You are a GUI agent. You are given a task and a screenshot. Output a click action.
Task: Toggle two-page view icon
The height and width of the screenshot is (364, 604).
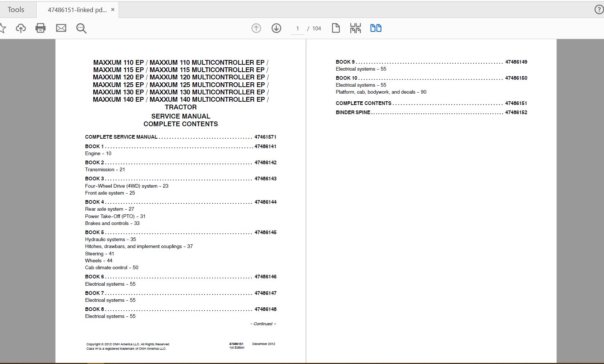[x=376, y=28]
